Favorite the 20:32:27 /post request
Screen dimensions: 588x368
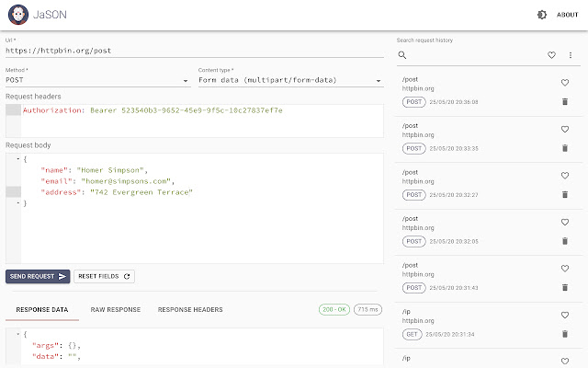click(565, 175)
